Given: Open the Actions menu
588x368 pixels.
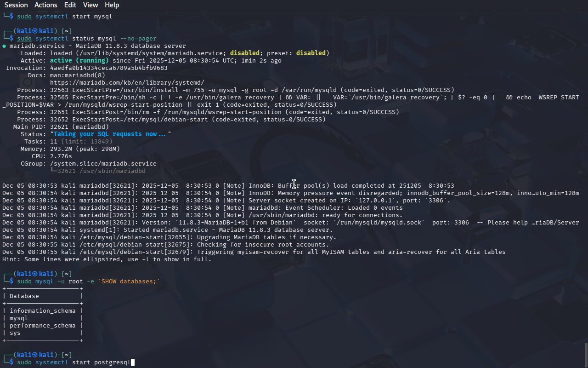Looking at the screenshot, I should (46, 5).
